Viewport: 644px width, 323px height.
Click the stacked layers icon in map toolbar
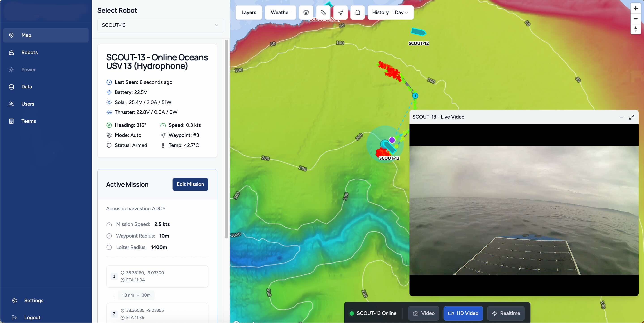tap(306, 13)
